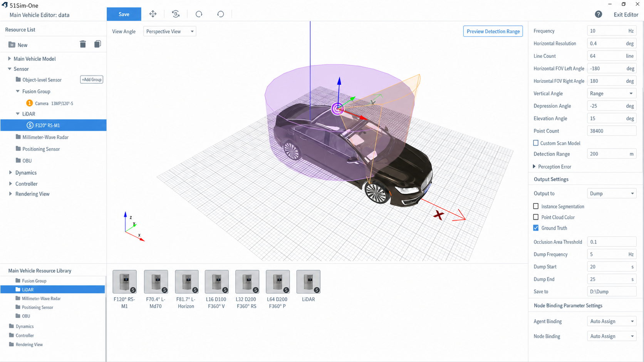This screenshot has width=644, height=362.
Task: Click Line Count input field
Action: click(611, 56)
